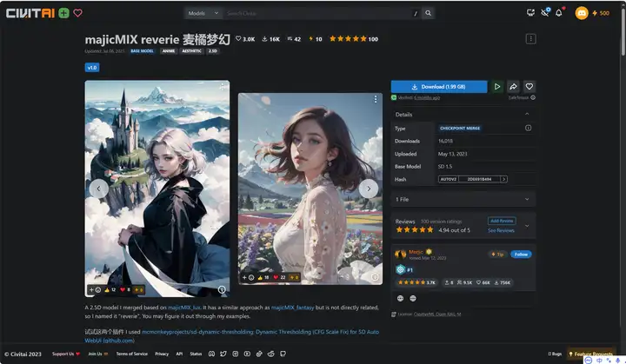Click the page vertical scrollbar
626x364 pixels.
pos(623,32)
